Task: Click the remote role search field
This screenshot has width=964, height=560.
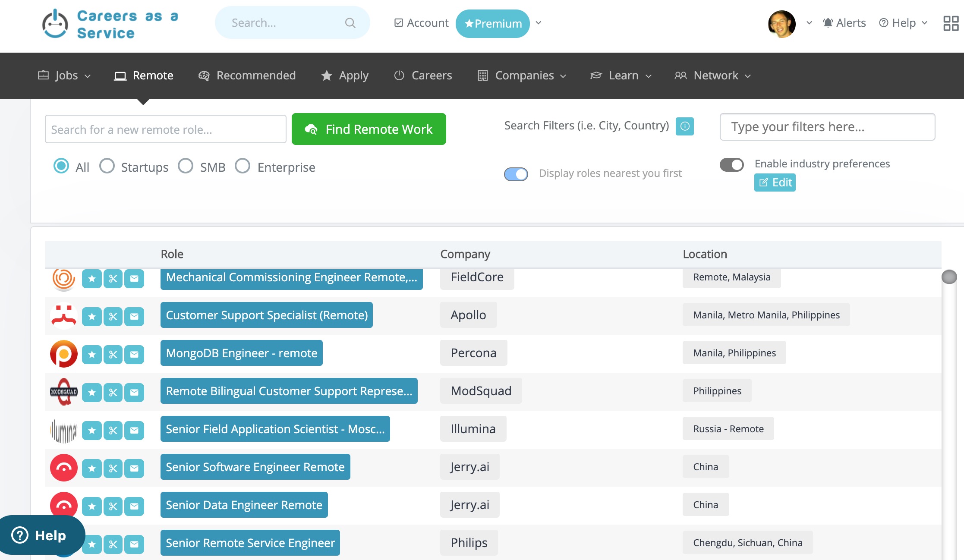Action: point(166,129)
